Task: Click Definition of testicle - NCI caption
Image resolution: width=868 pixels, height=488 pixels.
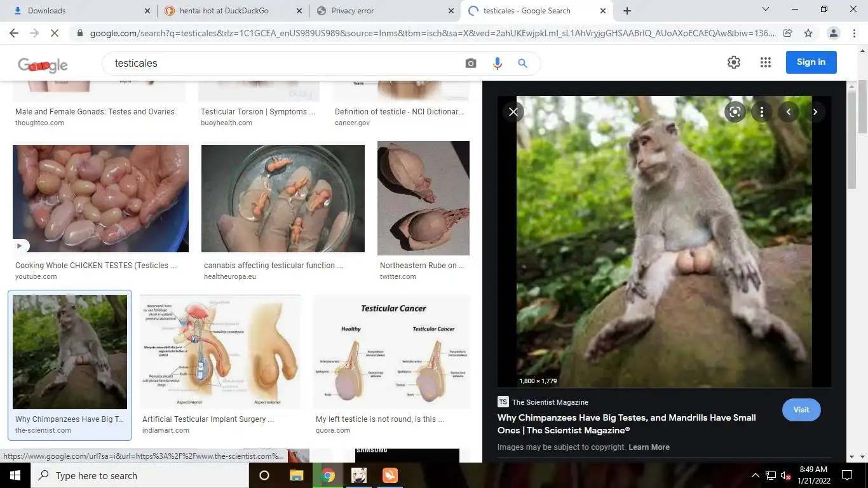Action: 399,112
